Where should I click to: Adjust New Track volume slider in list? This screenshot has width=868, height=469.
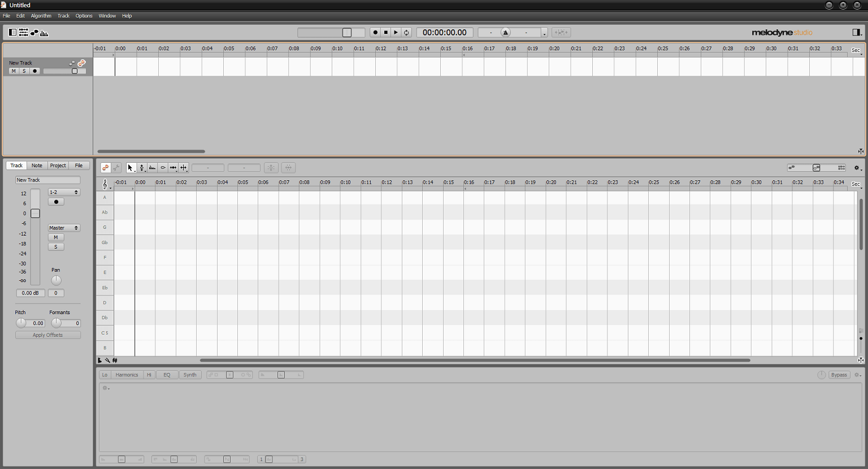click(64, 71)
